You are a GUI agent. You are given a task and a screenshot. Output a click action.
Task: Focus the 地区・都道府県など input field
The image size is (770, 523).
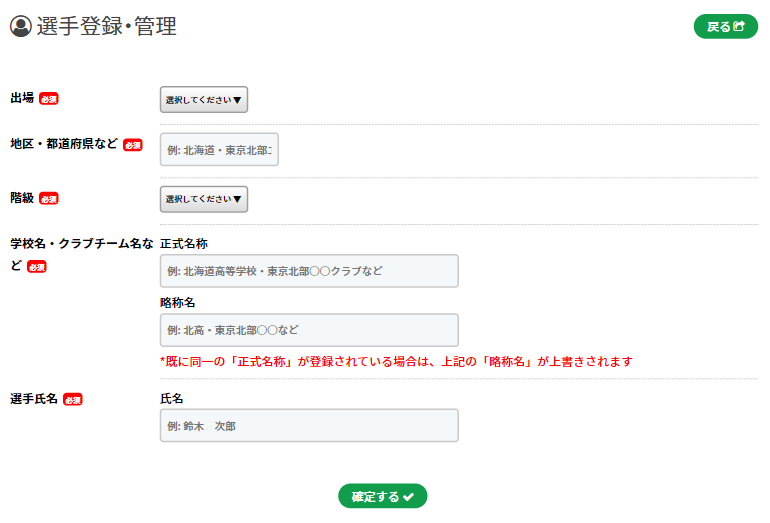coord(219,150)
